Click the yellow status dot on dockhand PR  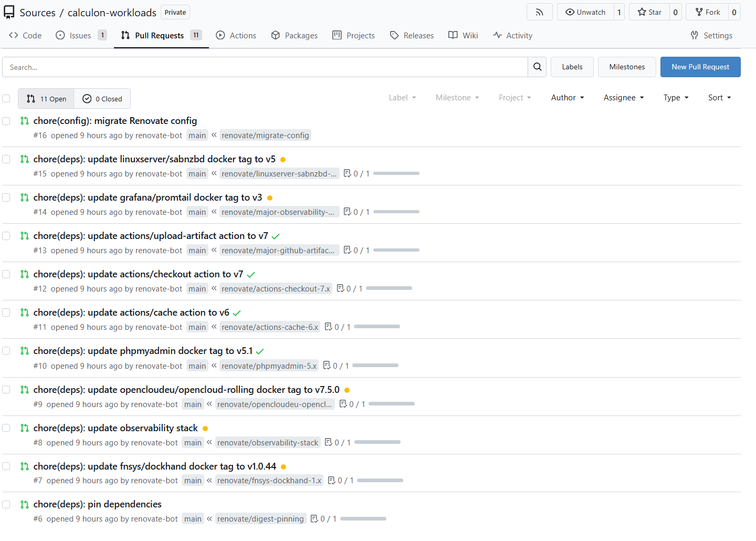point(283,467)
